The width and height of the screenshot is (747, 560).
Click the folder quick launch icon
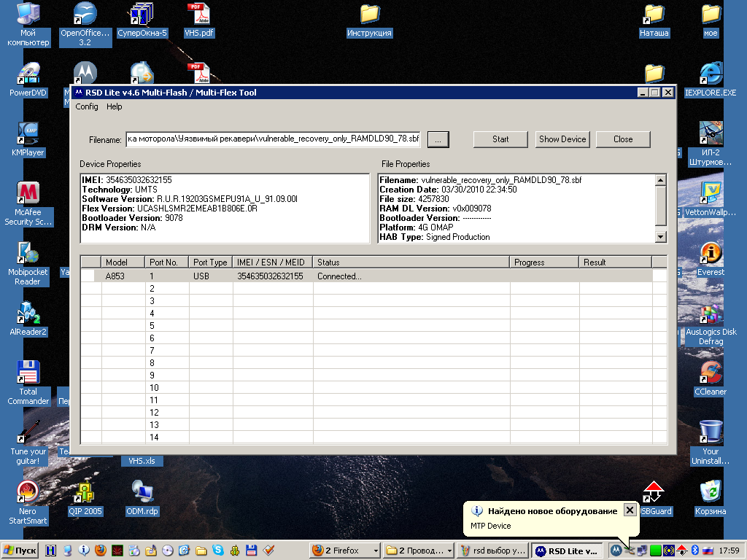click(x=201, y=551)
